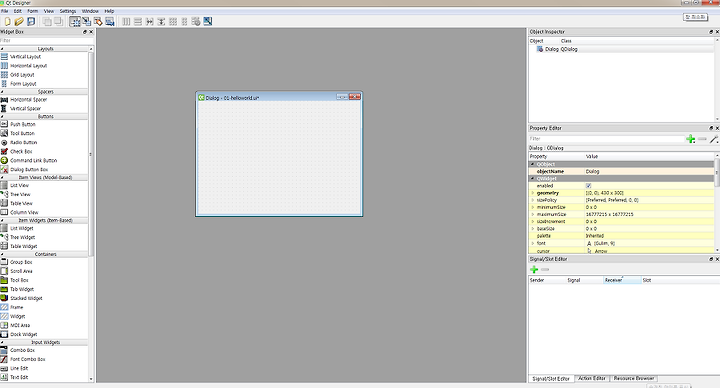This screenshot has width=720, height=388.
Task: Open the Form menu
Action: [33, 11]
